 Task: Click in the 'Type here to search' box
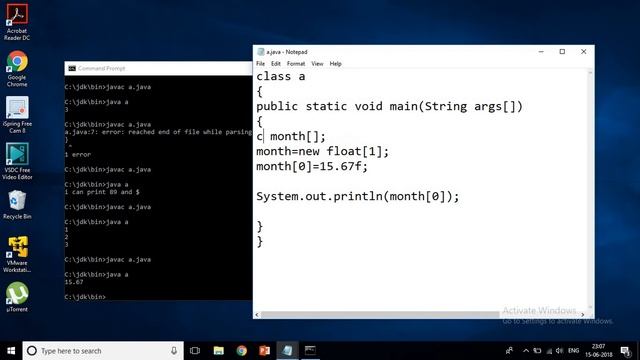[x=103, y=351]
